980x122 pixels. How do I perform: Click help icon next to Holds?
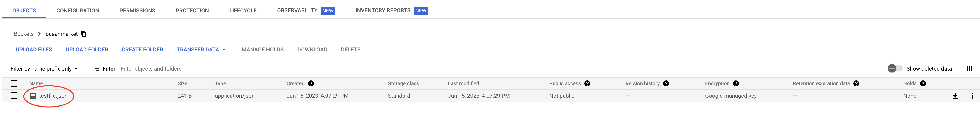[923, 83]
